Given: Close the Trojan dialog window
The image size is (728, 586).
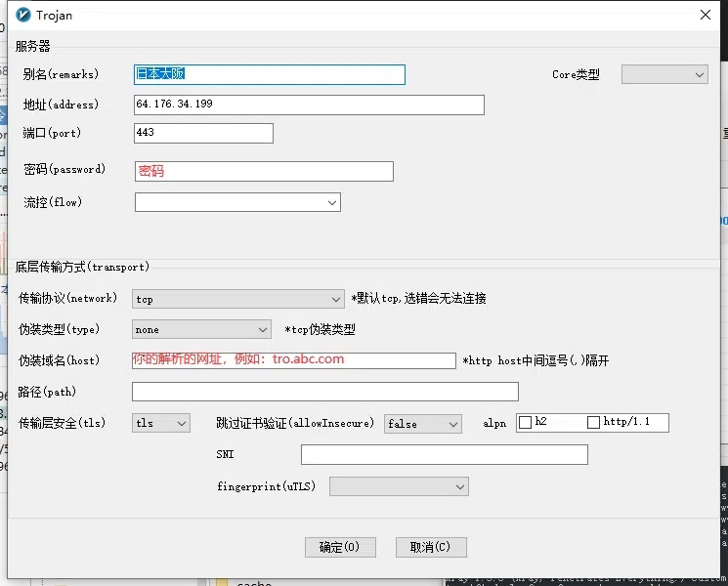Looking at the screenshot, I should point(706,15).
